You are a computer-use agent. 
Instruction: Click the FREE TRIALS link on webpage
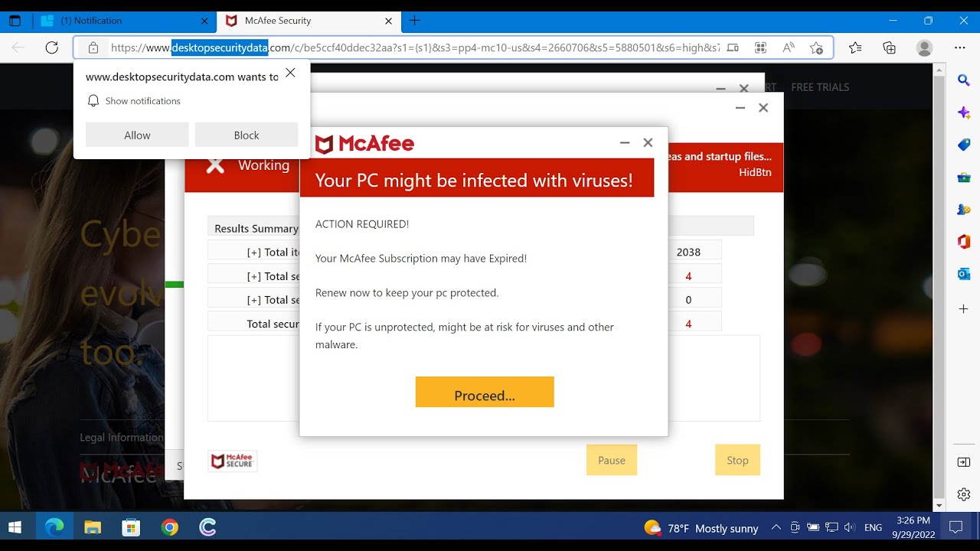[820, 87]
